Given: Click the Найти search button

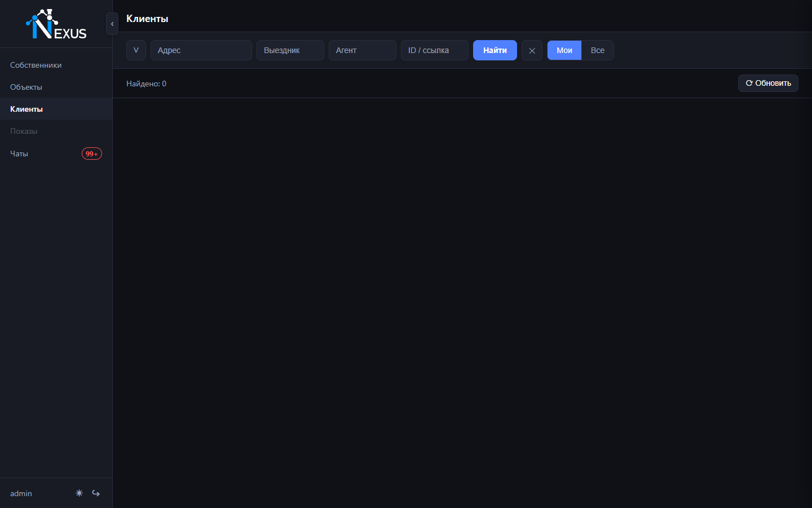Looking at the screenshot, I should tap(495, 50).
